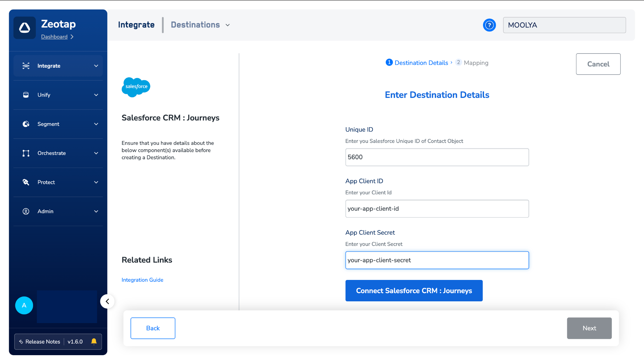
Task: Expand the Admin sidebar section
Action: click(96, 211)
